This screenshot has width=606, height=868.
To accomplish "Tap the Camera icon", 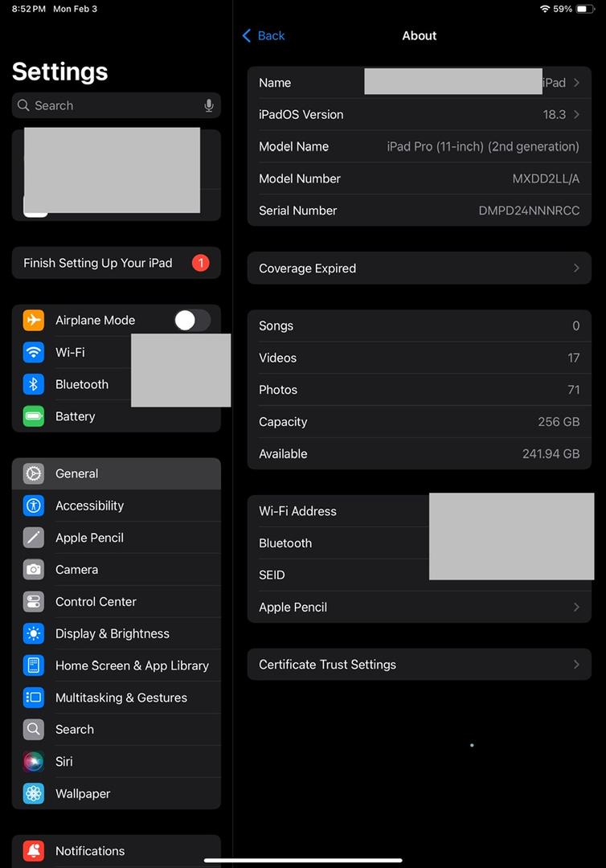I will pyautogui.click(x=34, y=570).
